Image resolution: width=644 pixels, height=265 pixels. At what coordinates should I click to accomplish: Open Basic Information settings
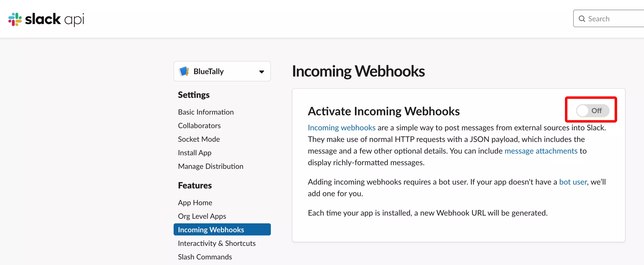point(206,112)
